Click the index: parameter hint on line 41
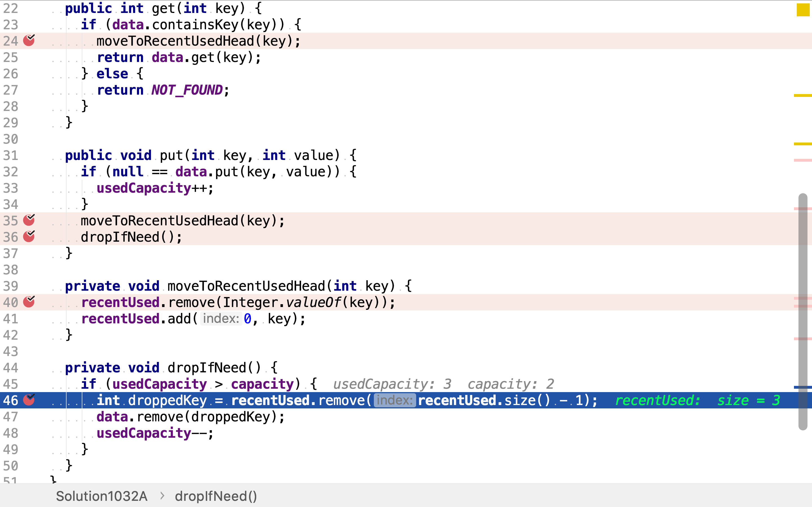Screen dimensions: 812x507 221,319
